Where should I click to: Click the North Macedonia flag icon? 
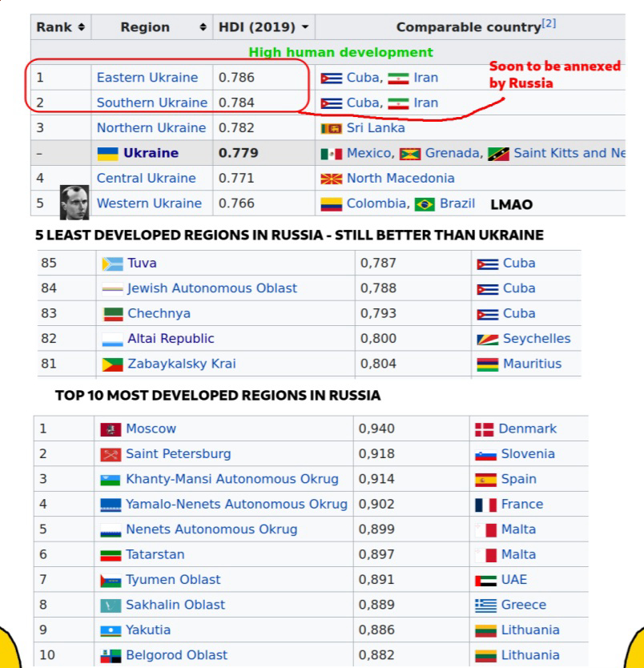pyautogui.click(x=332, y=179)
